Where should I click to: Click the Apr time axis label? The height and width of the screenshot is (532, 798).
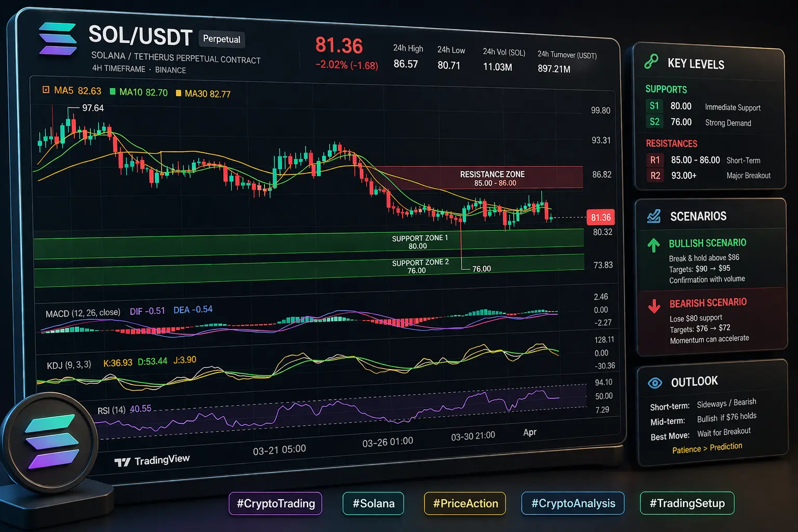pyautogui.click(x=529, y=432)
